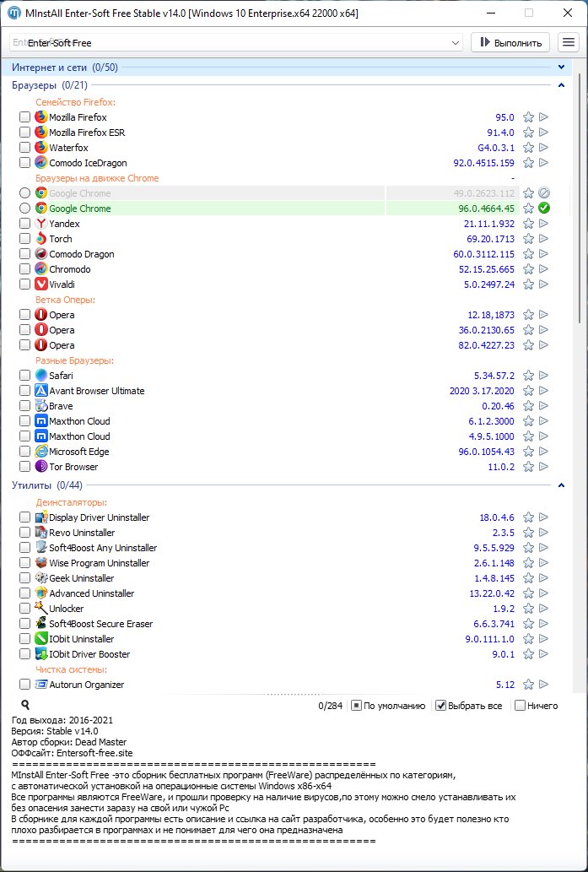
Task: Enable the Opera 12.18,1873 checkbox
Action: (x=24, y=315)
